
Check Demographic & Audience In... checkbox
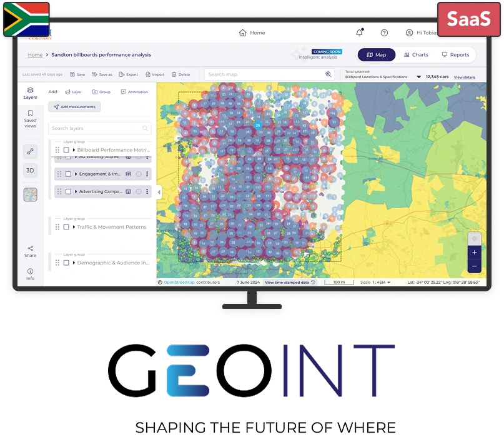[66, 263]
